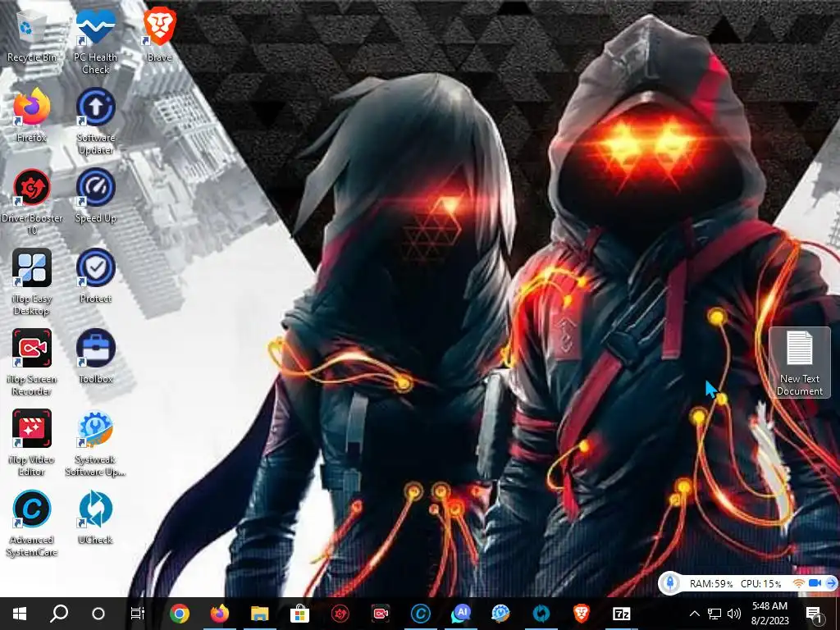This screenshot has width=840, height=630.
Task: Open iTop Screen Recorder taskbar icon
Action: 381,614
